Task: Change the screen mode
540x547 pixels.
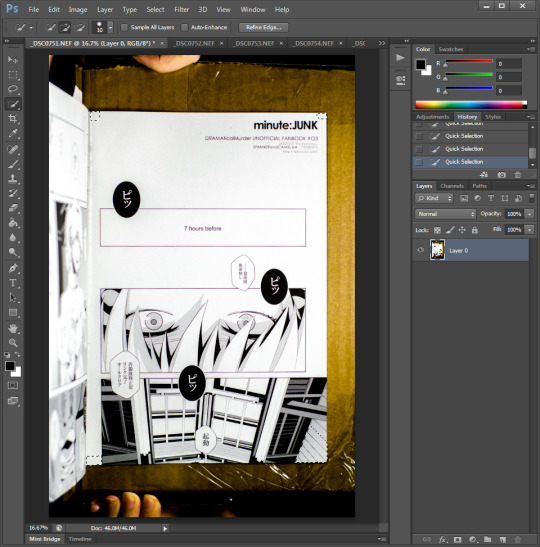Action: tap(13, 401)
